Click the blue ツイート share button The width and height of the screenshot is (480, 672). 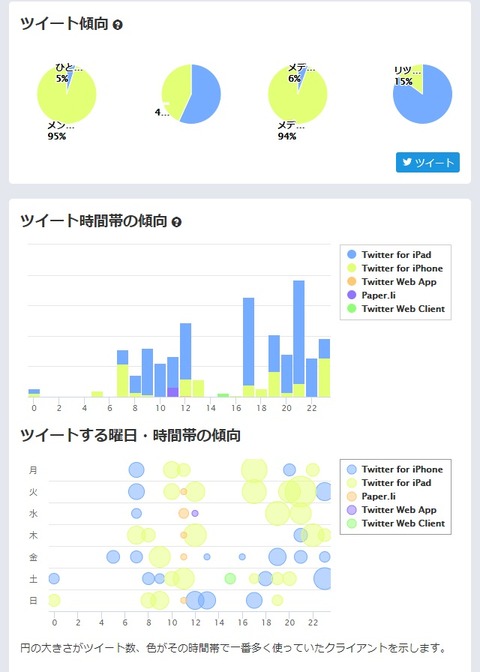[428, 162]
